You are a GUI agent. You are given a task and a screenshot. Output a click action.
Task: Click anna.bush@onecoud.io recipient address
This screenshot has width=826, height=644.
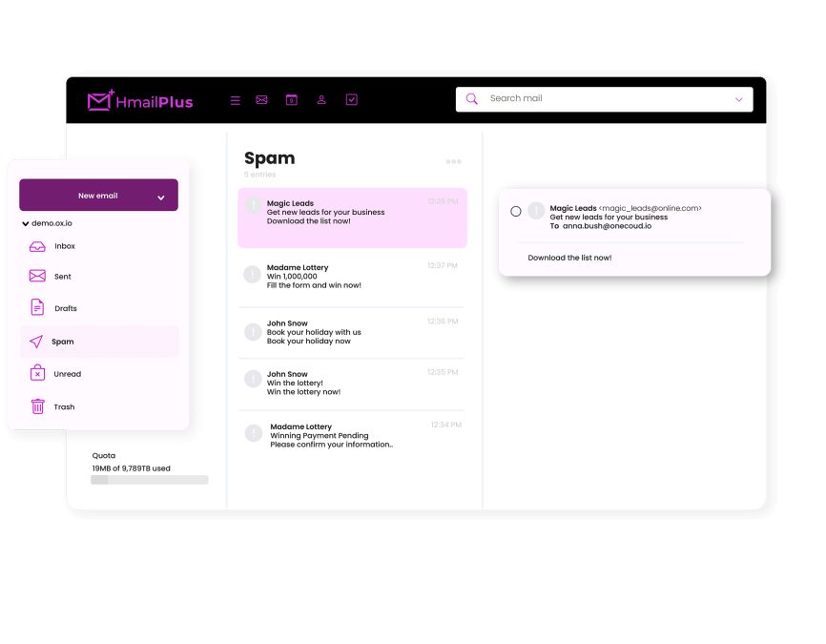607,226
